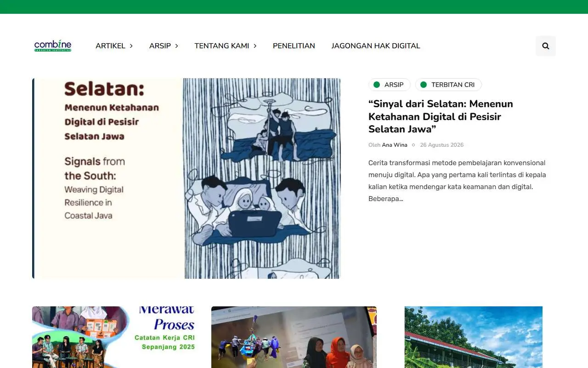Open the thumbnail of women in hijabs
This screenshot has height=368, width=588.
tap(294, 337)
